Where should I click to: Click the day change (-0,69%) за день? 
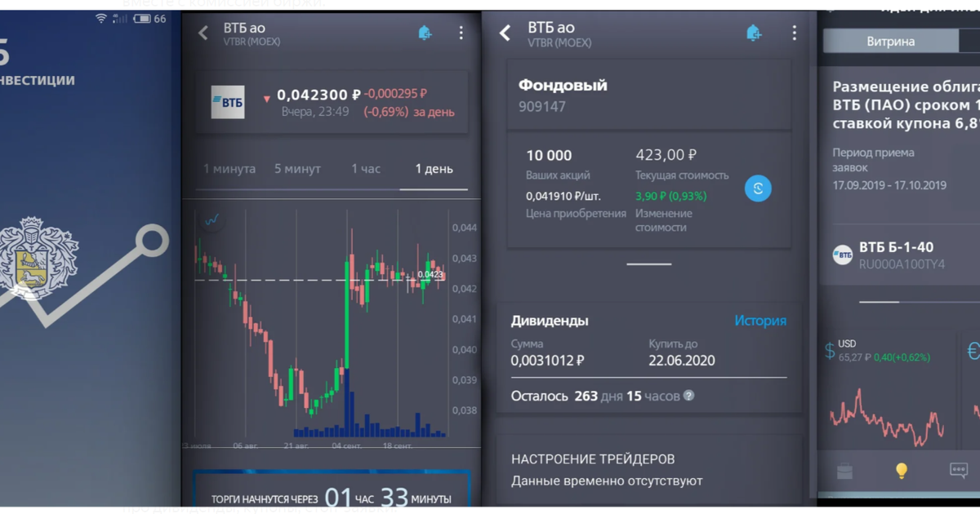coord(409,112)
